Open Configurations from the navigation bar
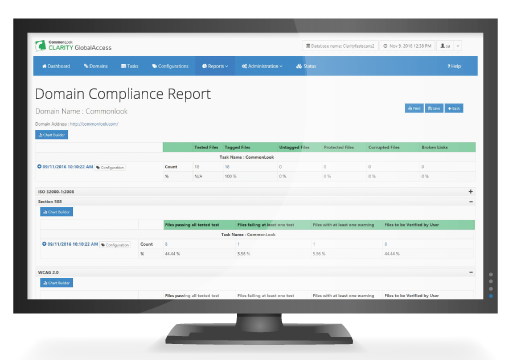 pos(170,66)
